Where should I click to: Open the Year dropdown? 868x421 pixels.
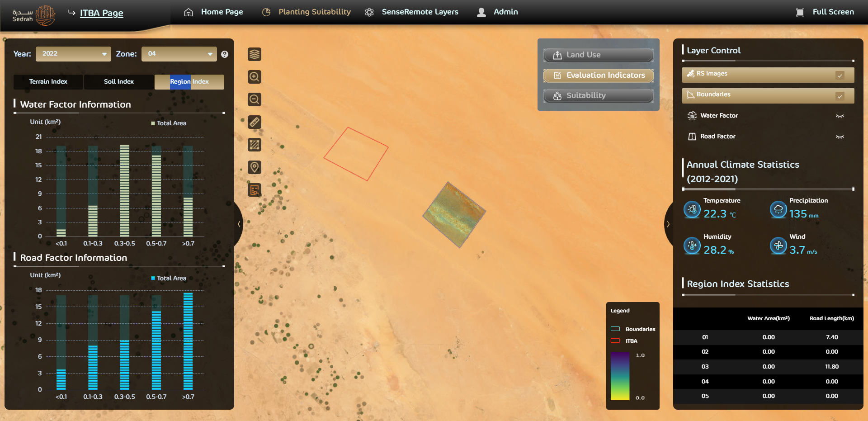[x=73, y=54]
